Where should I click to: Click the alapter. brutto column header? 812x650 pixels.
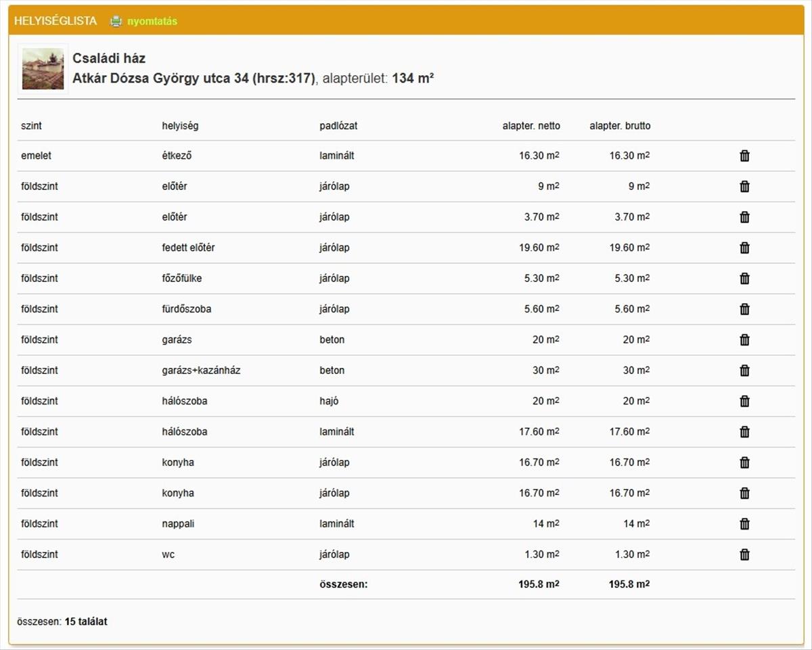[620, 126]
